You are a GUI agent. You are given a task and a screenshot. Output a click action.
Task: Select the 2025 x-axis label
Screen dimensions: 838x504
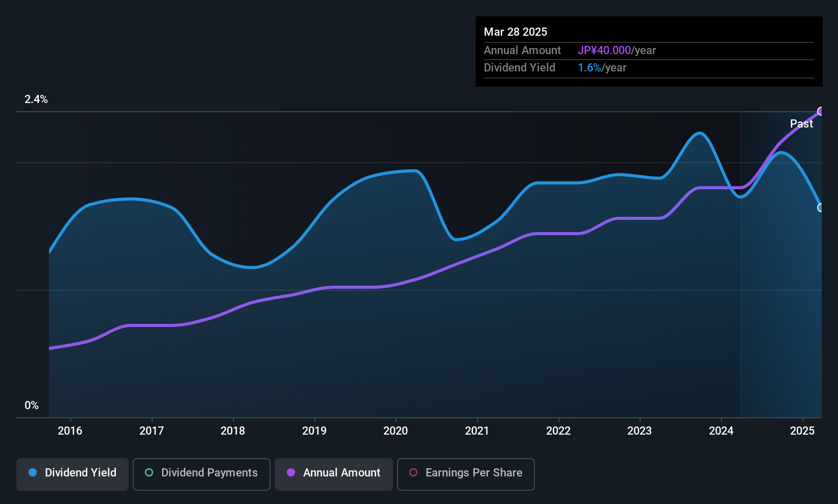click(x=802, y=431)
